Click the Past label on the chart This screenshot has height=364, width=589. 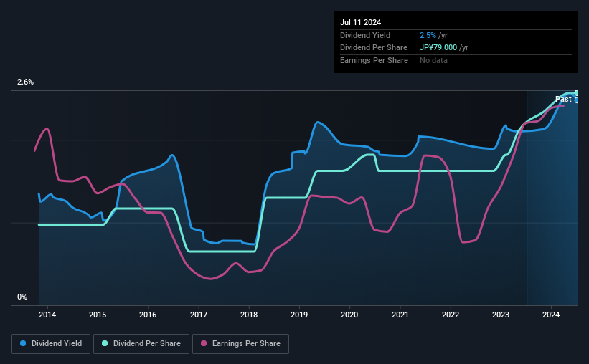(x=563, y=99)
